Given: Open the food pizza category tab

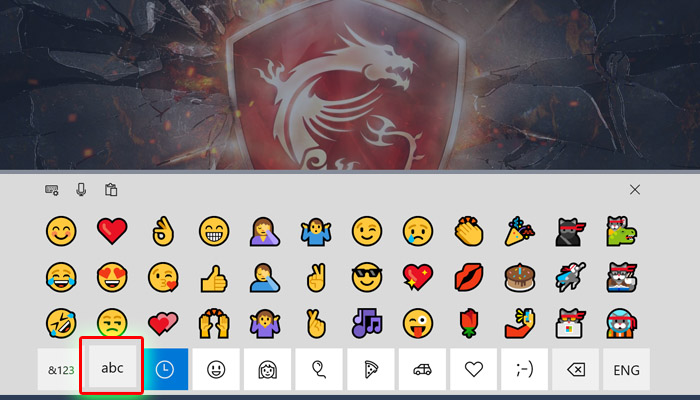Looking at the screenshot, I should pos(371,369).
